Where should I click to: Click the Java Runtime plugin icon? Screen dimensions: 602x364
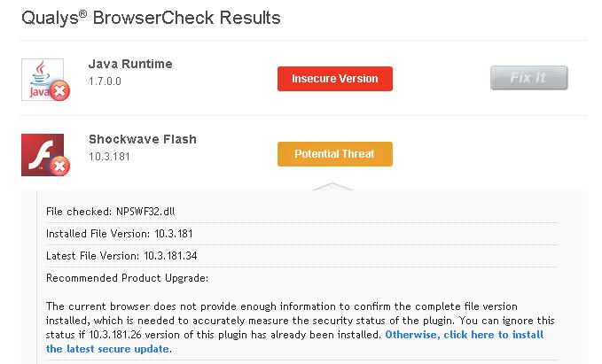(x=42, y=76)
